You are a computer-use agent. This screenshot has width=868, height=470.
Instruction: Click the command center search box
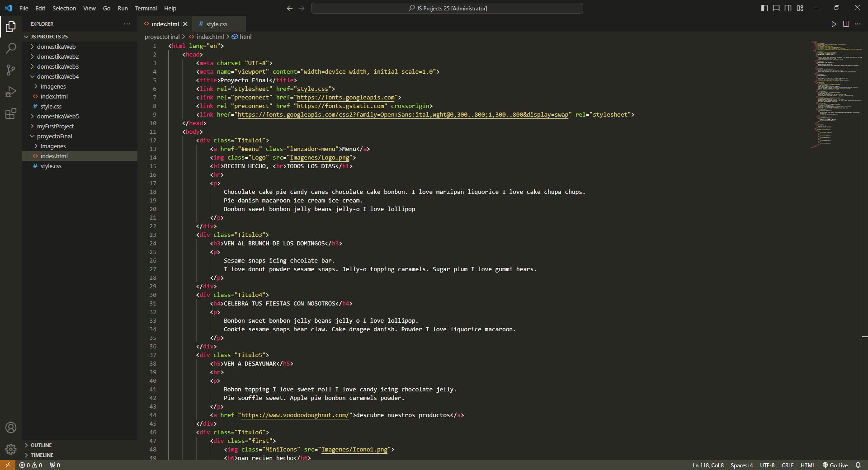447,8
